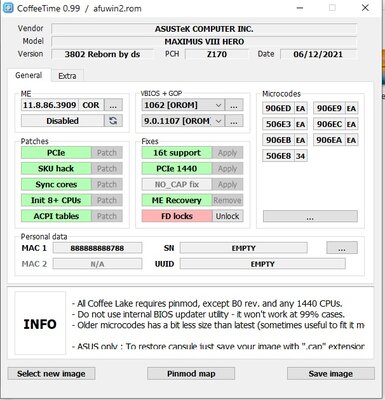Screen dimensions: 385x400
Task: Open ME firmware ellipsis button
Action: (113, 105)
